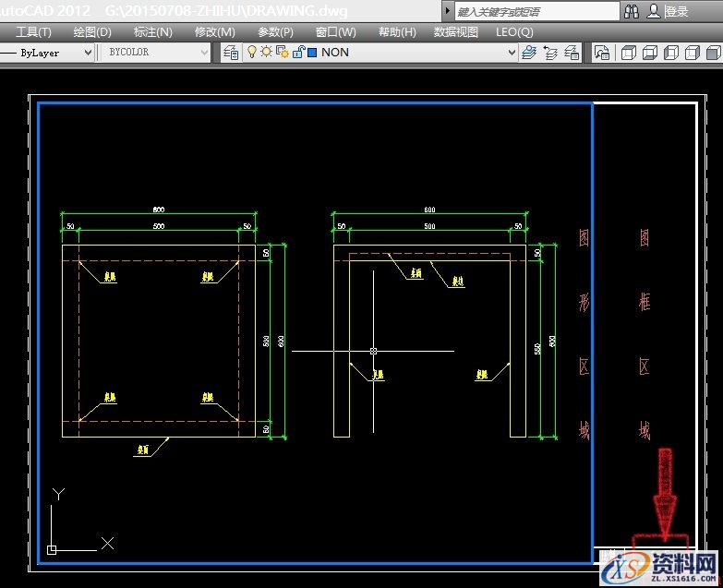
Task: Open the Layer Properties Manager icon
Action: point(230,53)
